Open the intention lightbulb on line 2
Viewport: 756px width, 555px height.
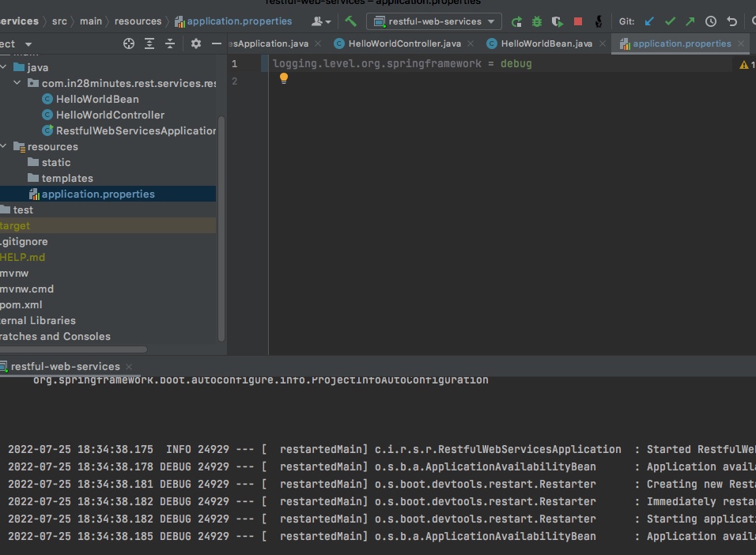point(284,77)
